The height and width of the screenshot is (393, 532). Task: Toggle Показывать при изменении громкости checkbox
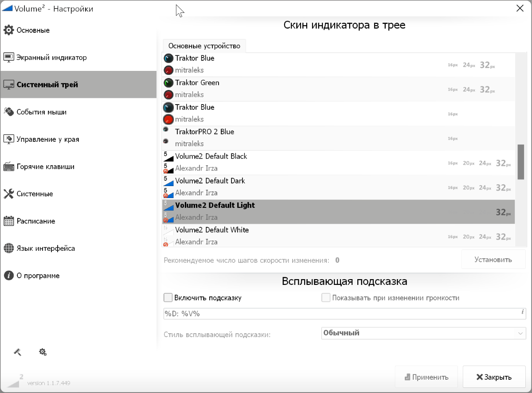pyautogui.click(x=326, y=298)
